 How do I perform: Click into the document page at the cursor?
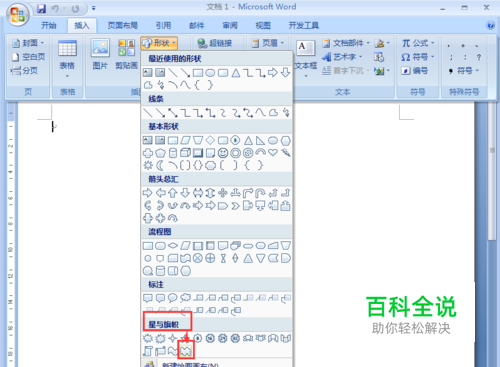53,127
